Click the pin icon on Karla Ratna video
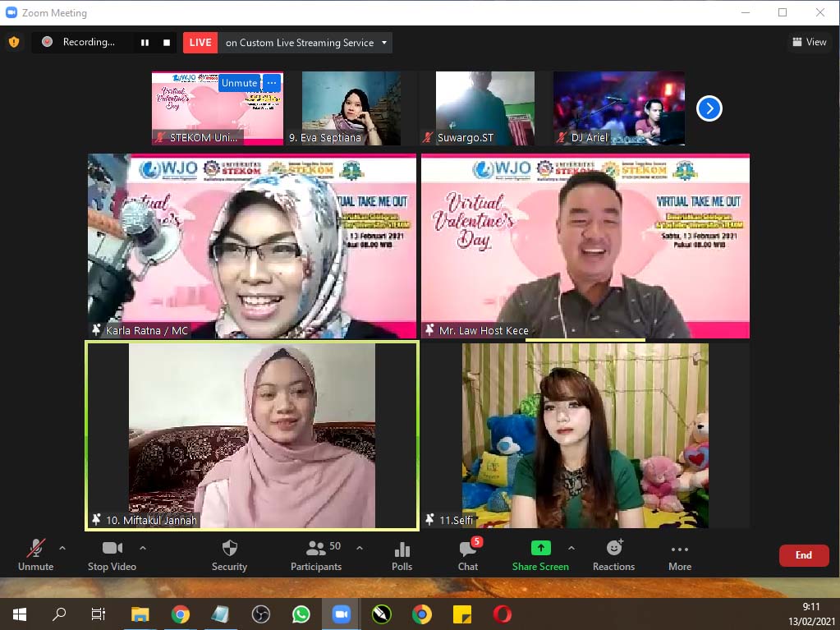 pos(96,330)
